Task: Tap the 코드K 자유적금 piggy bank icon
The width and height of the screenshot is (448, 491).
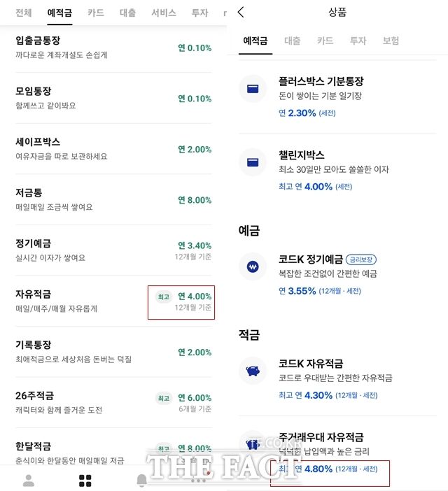Action: (x=251, y=371)
